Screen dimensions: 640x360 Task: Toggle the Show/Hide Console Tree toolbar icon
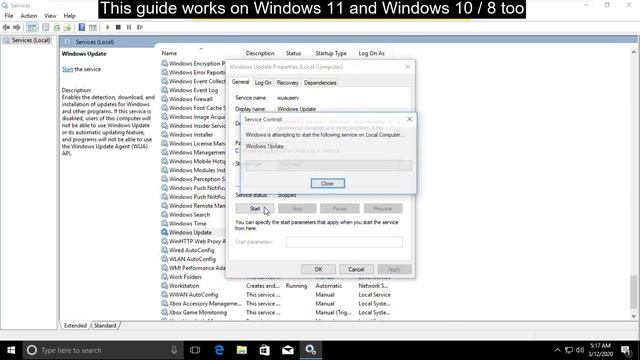pos(32,27)
